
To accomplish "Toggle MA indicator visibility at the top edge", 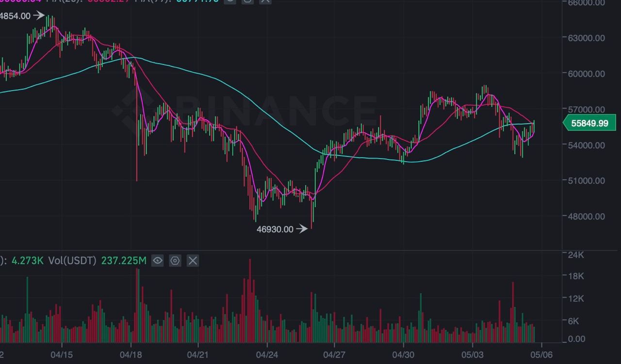I will click(x=230, y=1).
